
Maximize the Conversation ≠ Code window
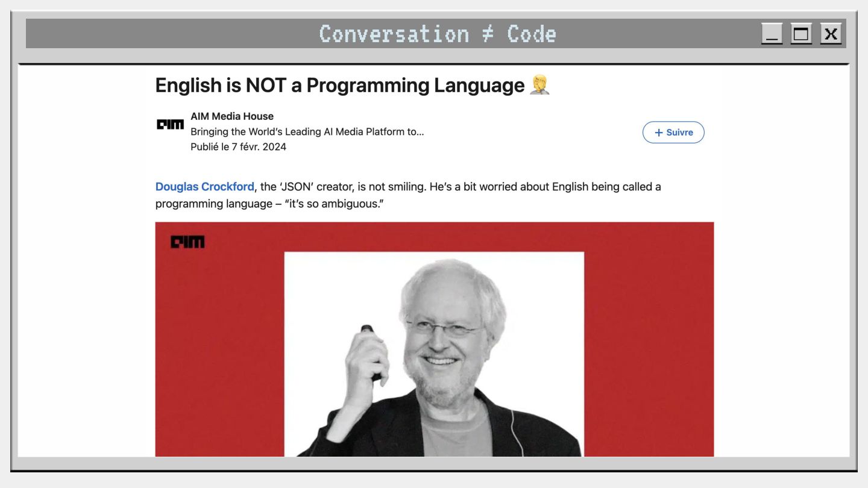[x=802, y=34]
